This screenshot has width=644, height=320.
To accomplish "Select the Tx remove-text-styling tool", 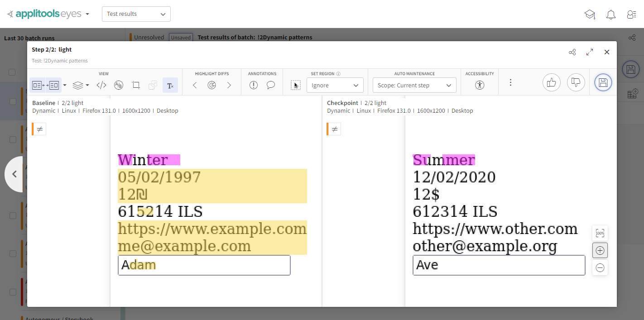I will (170, 85).
